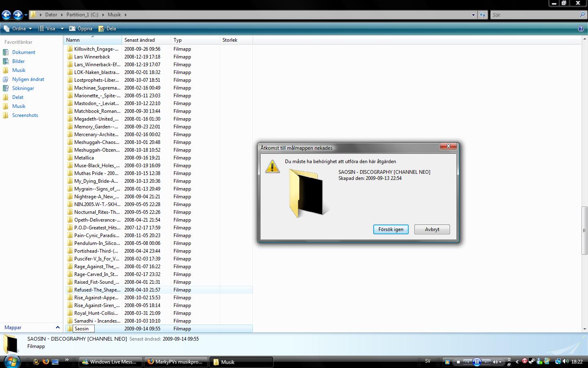The height and width of the screenshot is (368, 588).
Task: Open the Help question mark icon
Action: (581, 29)
